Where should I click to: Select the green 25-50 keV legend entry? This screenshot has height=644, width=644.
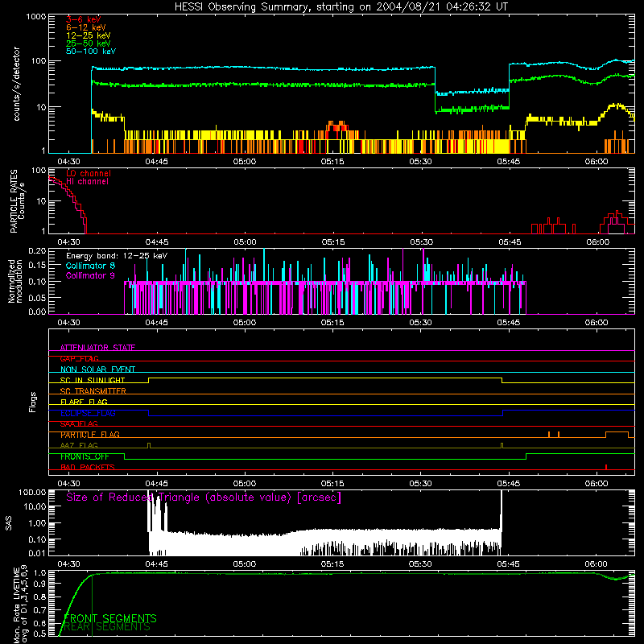(88, 43)
